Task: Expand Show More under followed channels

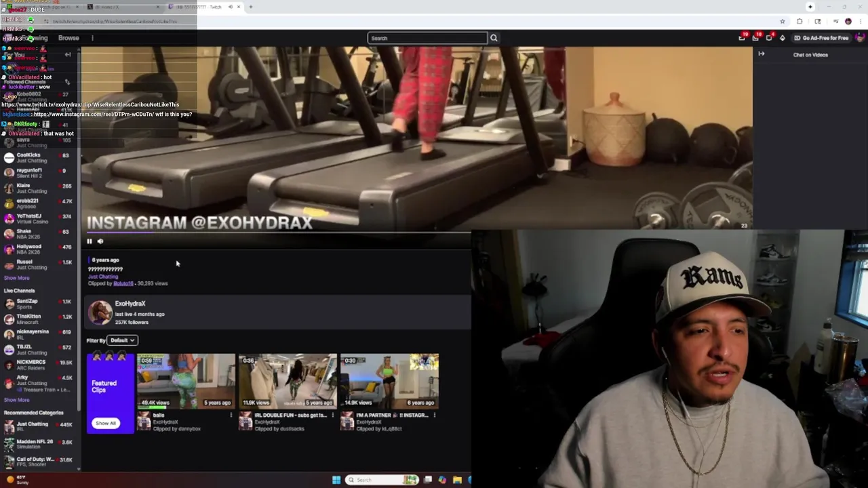Action: click(x=17, y=278)
